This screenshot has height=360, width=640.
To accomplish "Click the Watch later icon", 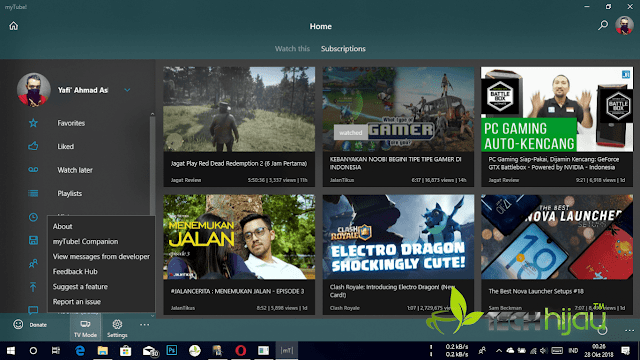I will pos(33,170).
